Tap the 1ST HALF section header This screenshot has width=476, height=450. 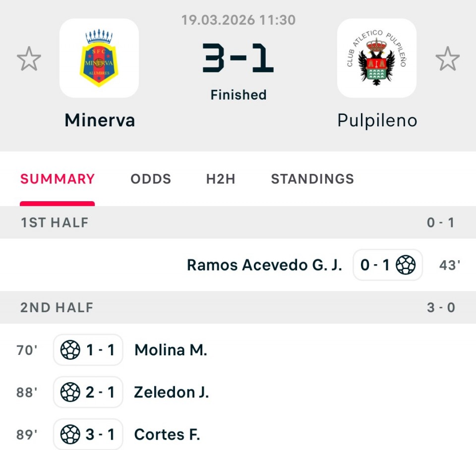(x=55, y=223)
